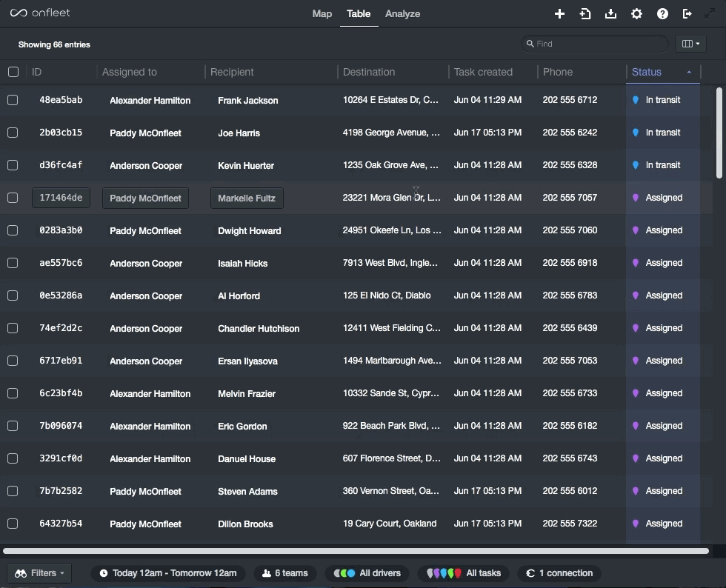Open the Today 12am - Tomorrow 12am filter
The image size is (726, 588).
(x=168, y=573)
